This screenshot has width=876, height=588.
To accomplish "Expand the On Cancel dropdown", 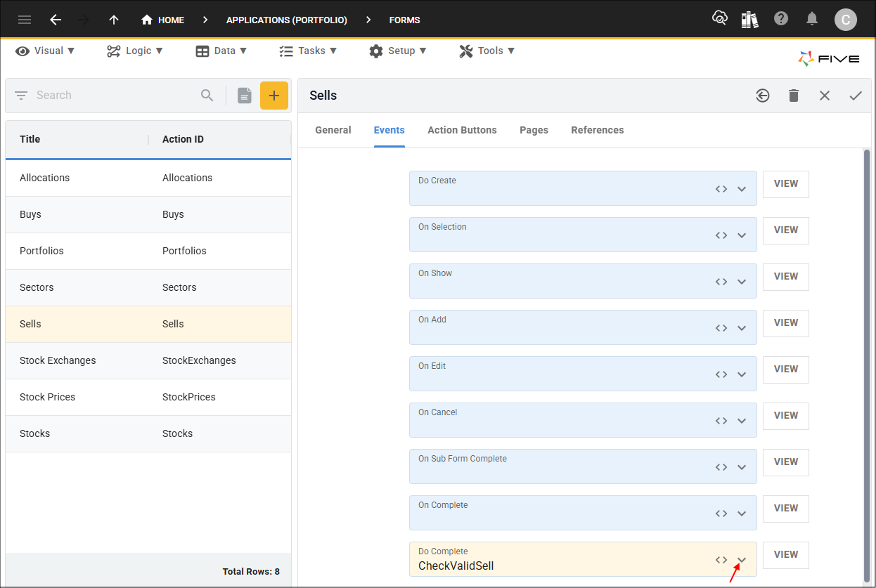I will pos(742,421).
